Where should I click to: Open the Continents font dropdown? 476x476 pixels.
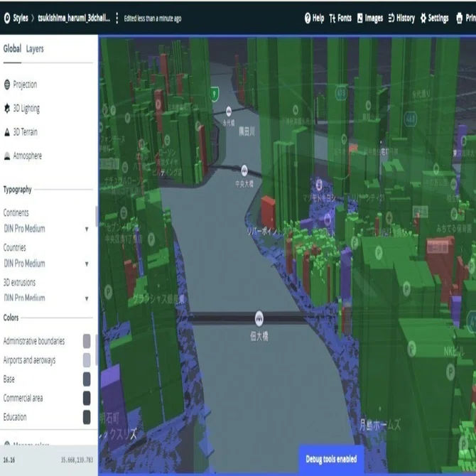47,229
